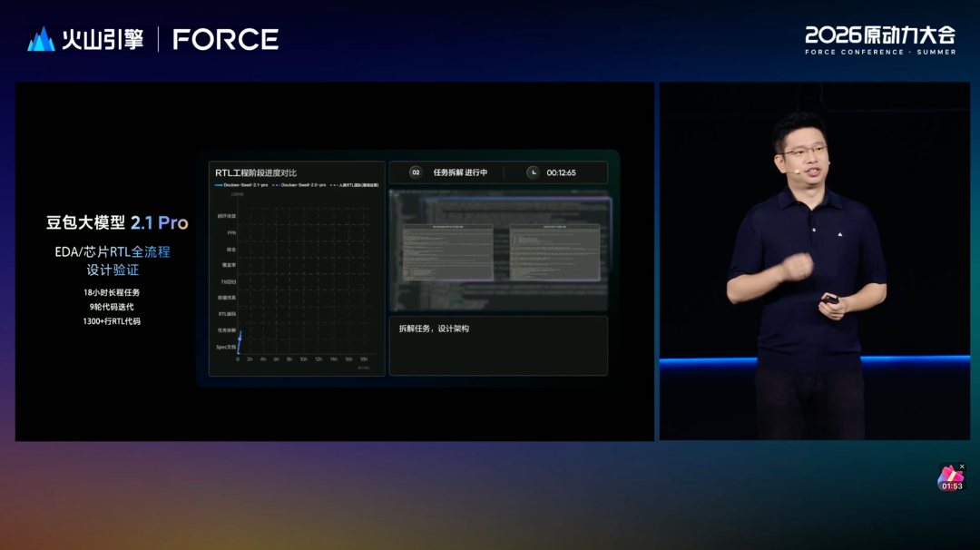Click the right document window in preview
Screen dimensions: 980x550
[555, 252]
